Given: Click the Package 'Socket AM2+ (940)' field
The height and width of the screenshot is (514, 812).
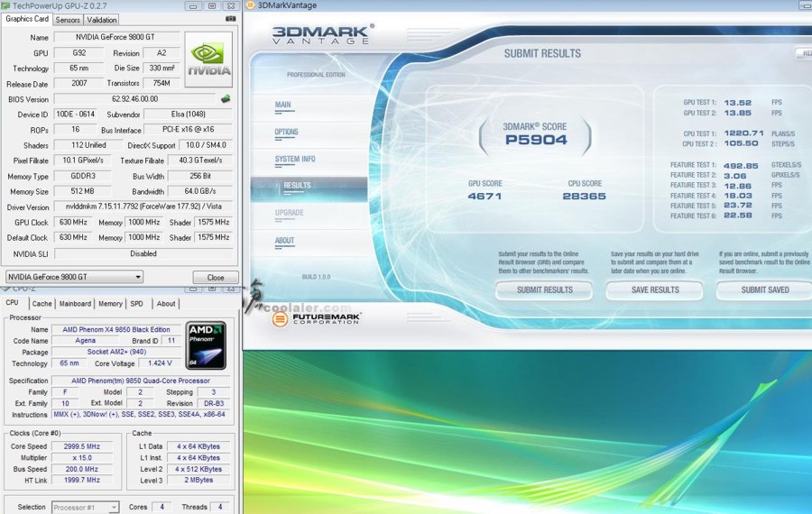Looking at the screenshot, I should pyautogui.click(x=116, y=352).
